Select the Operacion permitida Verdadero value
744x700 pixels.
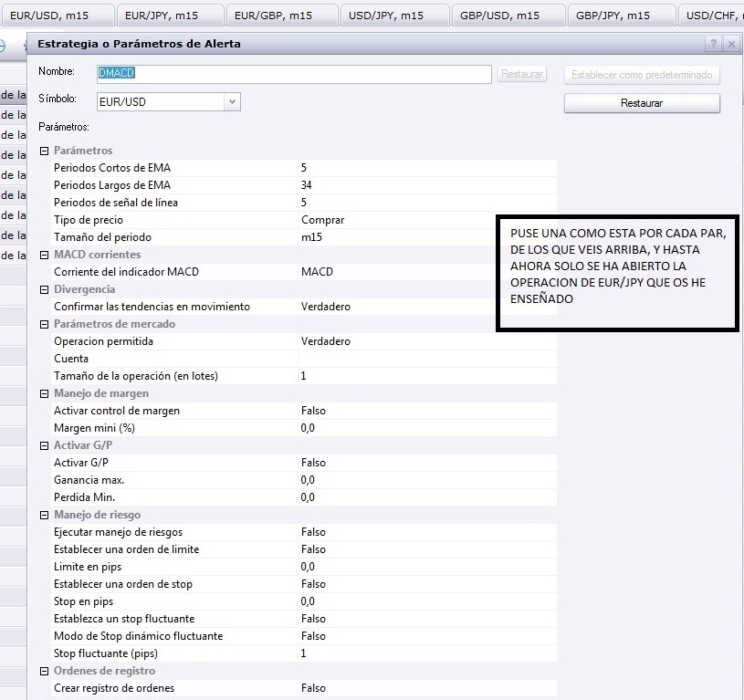tap(325, 341)
